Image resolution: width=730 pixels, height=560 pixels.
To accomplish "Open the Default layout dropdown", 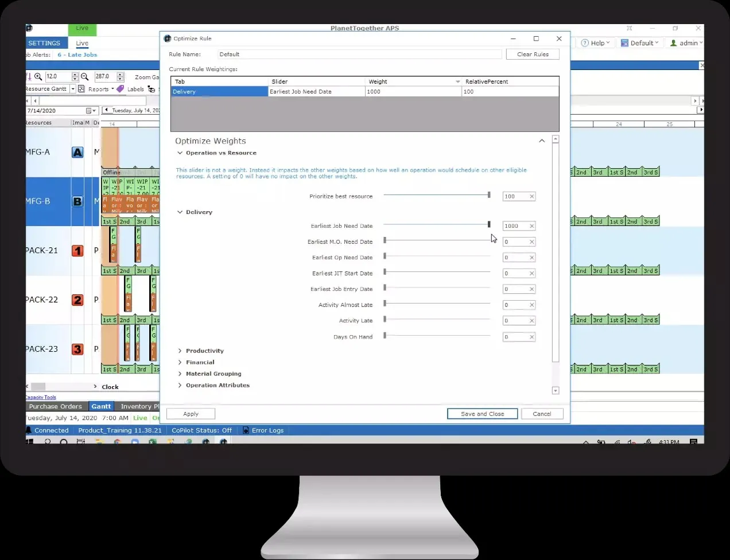I will pos(640,43).
